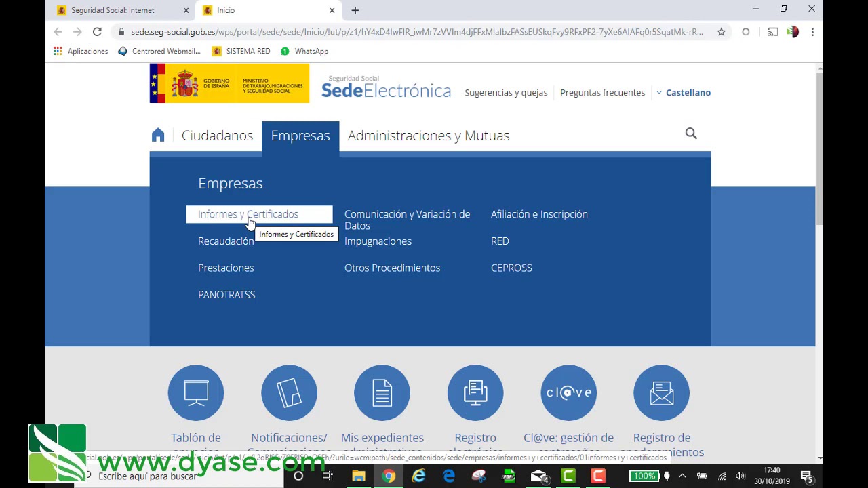
Task: Open File Explorer from the taskbar
Action: pyautogui.click(x=358, y=476)
